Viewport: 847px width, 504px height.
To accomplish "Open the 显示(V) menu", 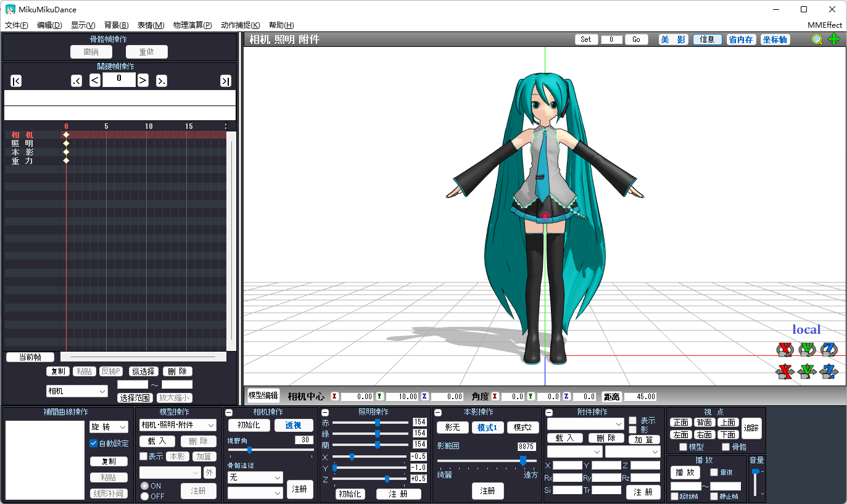I will (x=83, y=25).
